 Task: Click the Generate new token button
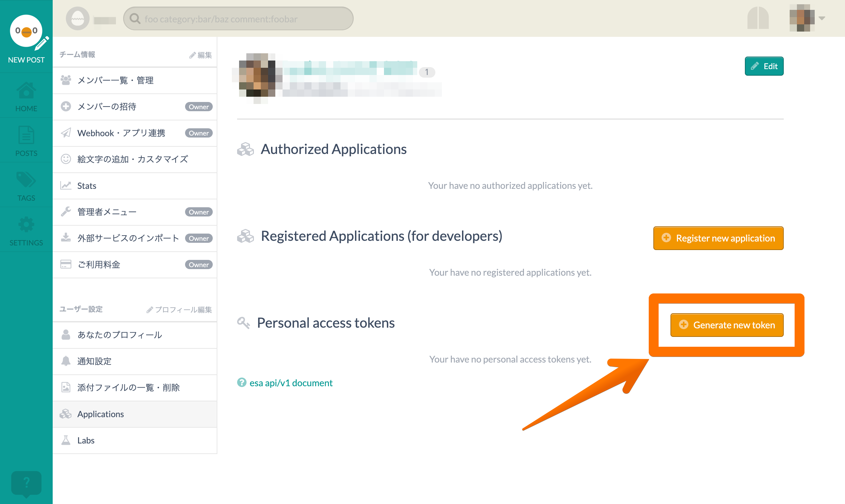[727, 325]
